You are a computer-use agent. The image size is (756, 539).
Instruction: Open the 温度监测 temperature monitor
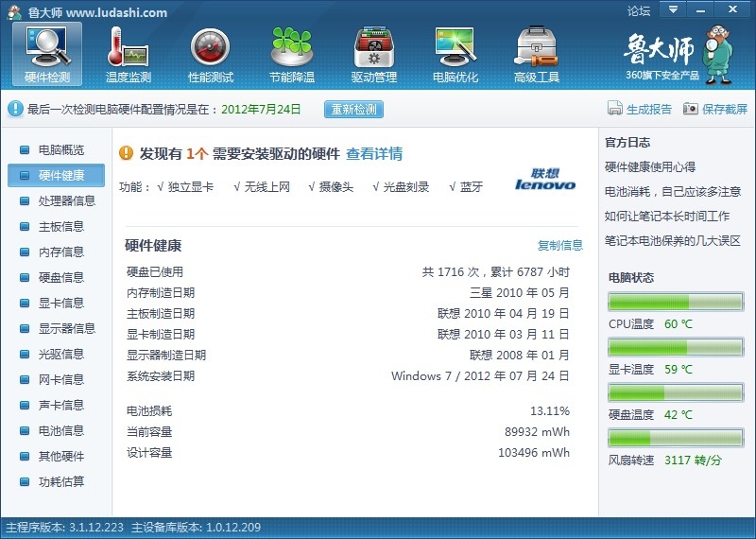129,55
